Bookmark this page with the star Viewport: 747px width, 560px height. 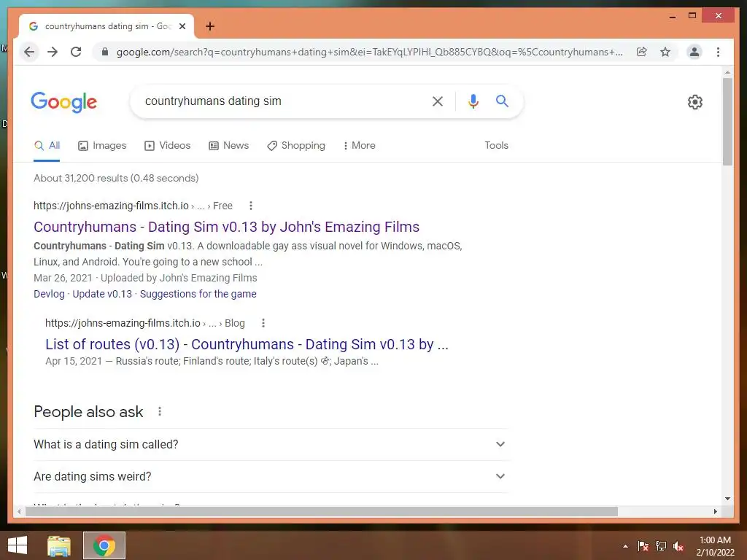point(665,52)
